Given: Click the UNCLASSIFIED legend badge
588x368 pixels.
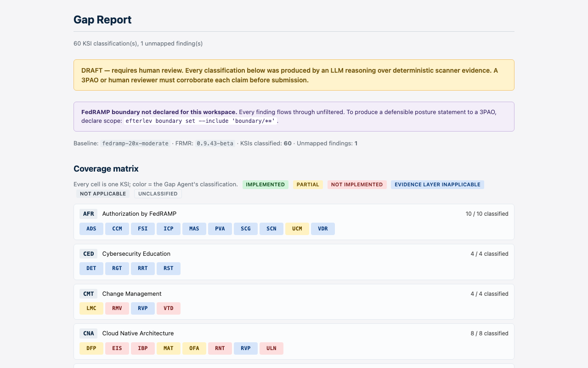Looking at the screenshot, I should point(158,194).
